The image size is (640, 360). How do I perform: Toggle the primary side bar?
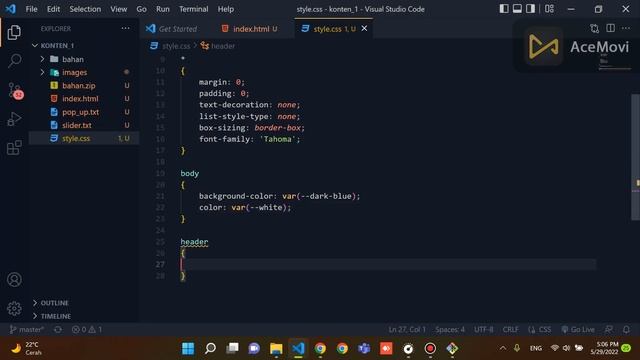[504, 9]
